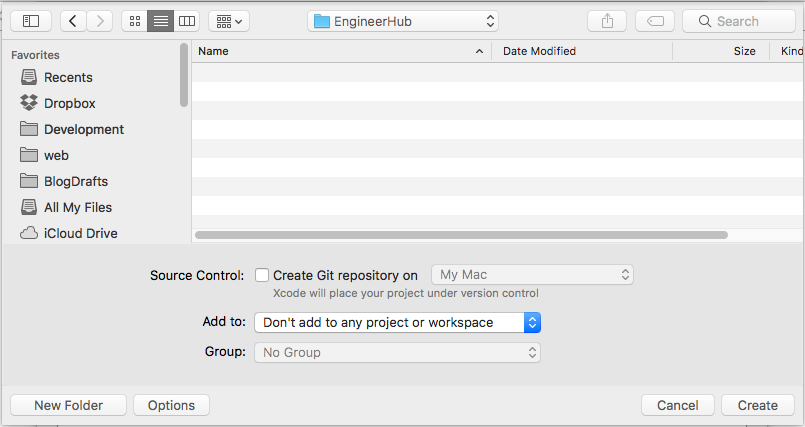This screenshot has width=805, height=427.
Task: Enable Create Git repository checkbox
Action: (262, 275)
